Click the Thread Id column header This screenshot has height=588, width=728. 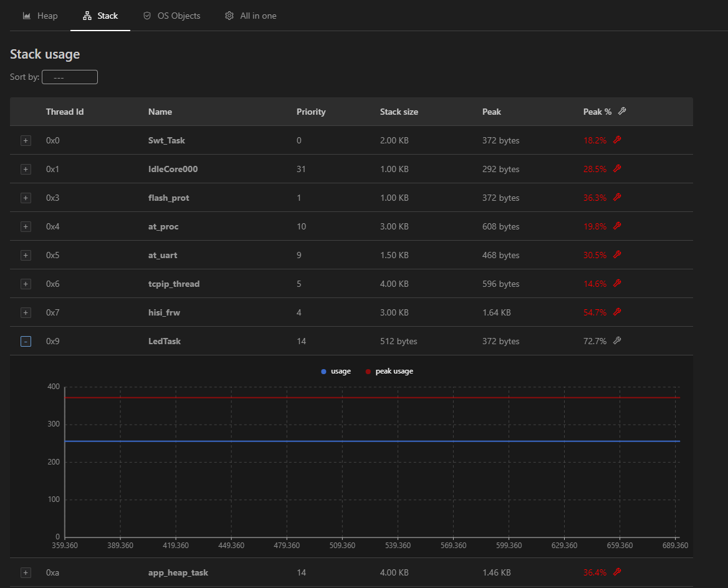[x=65, y=112]
